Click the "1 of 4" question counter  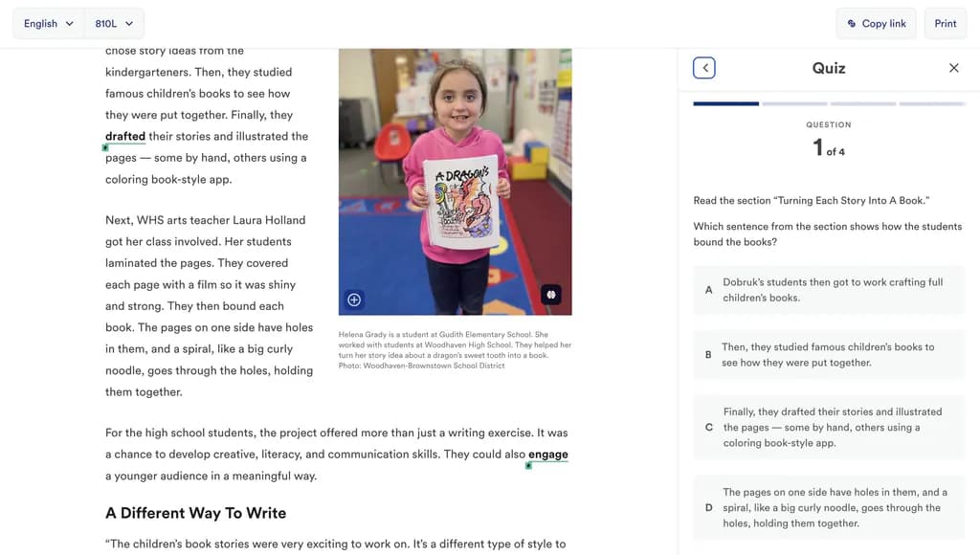pyautogui.click(x=829, y=147)
